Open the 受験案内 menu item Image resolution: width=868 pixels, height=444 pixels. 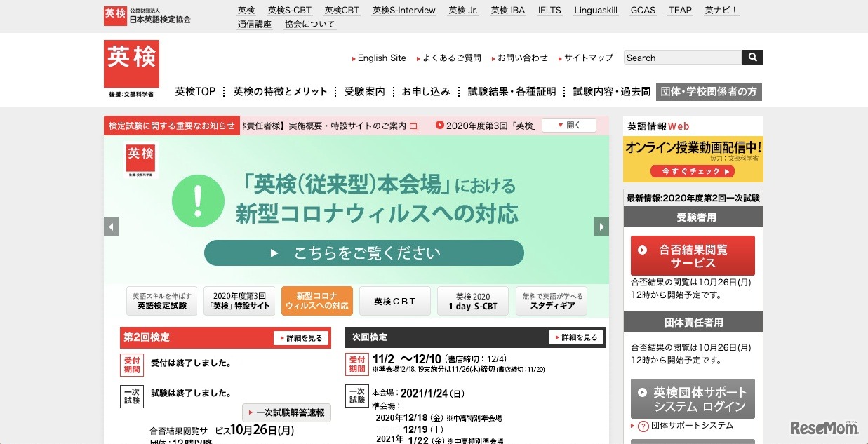pyautogui.click(x=366, y=91)
